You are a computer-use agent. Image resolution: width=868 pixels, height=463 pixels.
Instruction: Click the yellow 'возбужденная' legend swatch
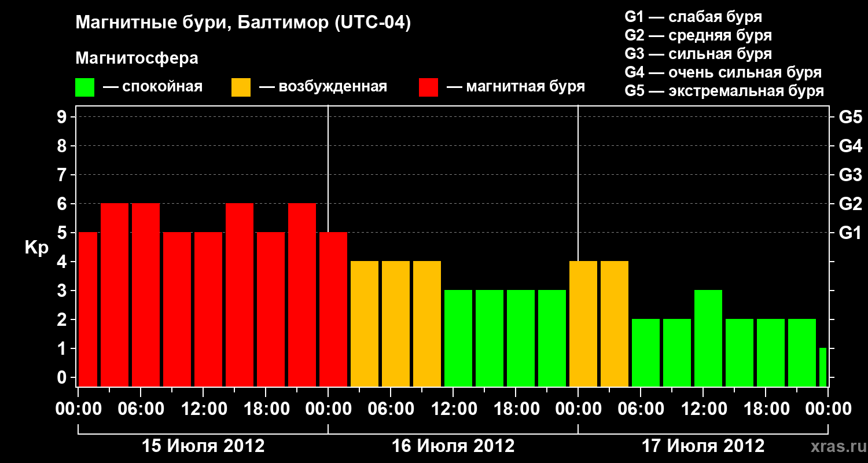coord(241,87)
